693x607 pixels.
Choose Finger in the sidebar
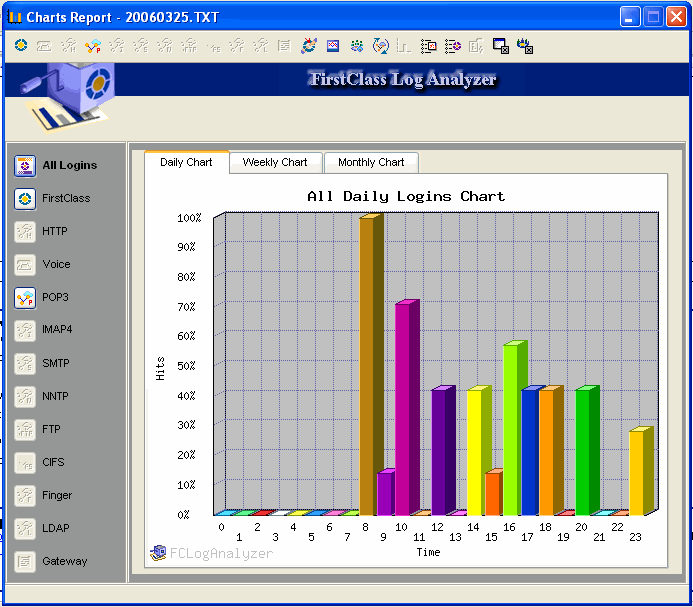click(x=25, y=495)
